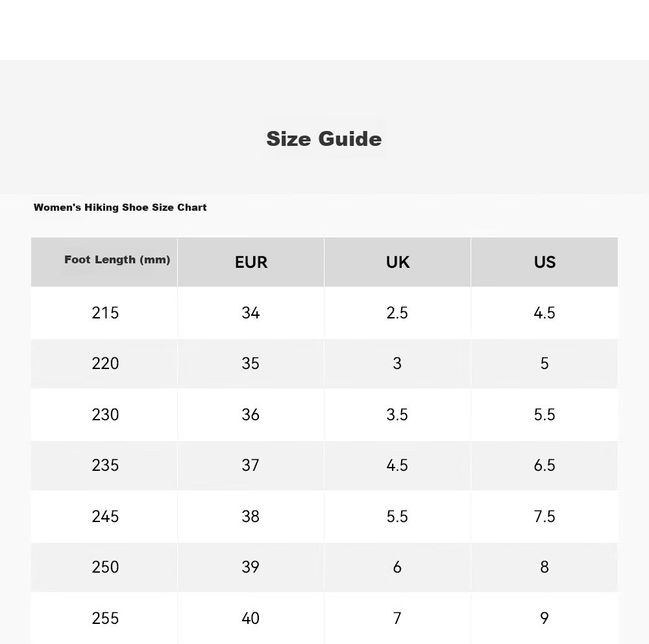Select EUR size 38 cell
This screenshot has width=649, height=644.
point(251,516)
